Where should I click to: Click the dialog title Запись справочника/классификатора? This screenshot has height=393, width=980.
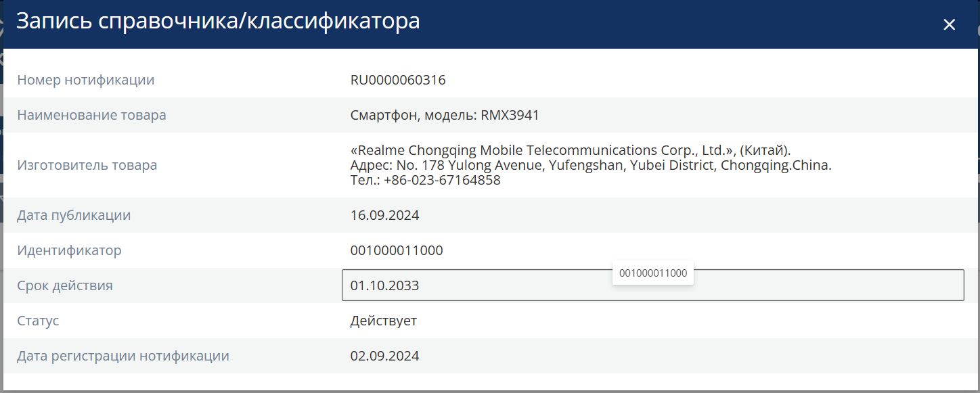[x=218, y=21]
